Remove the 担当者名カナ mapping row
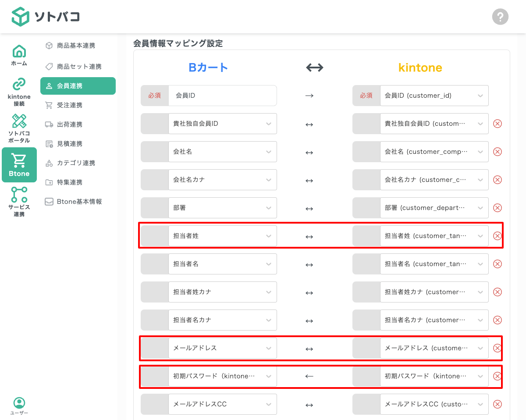526x420 pixels. coord(498,320)
